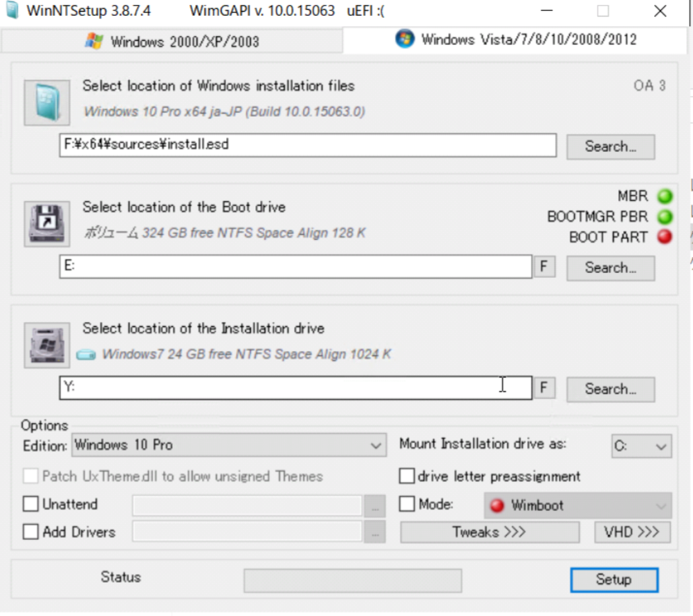
Task: Click the Windows Vista orb tab icon
Action: click(x=405, y=39)
